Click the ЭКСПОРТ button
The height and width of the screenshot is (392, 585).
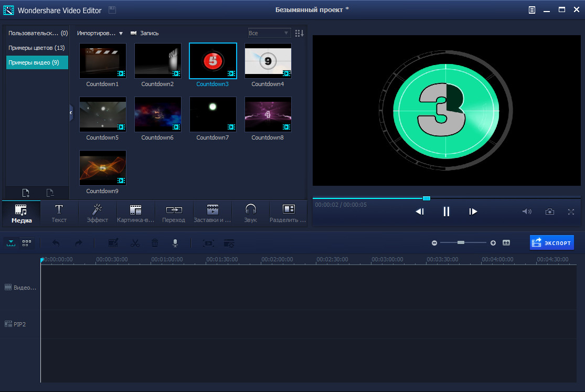point(551,242)
